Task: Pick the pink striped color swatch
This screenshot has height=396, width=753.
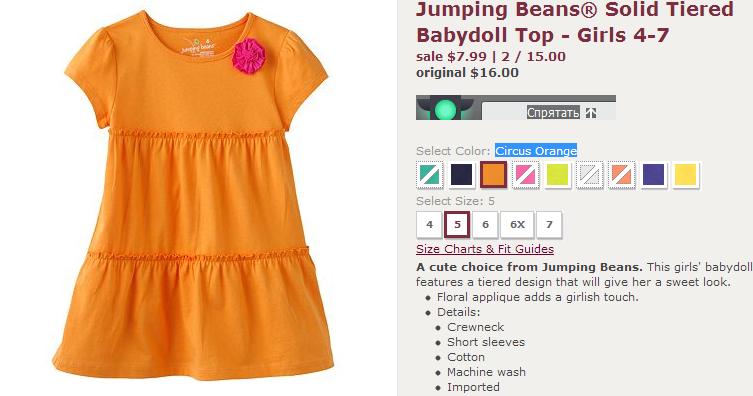Action: coord(525,175)
